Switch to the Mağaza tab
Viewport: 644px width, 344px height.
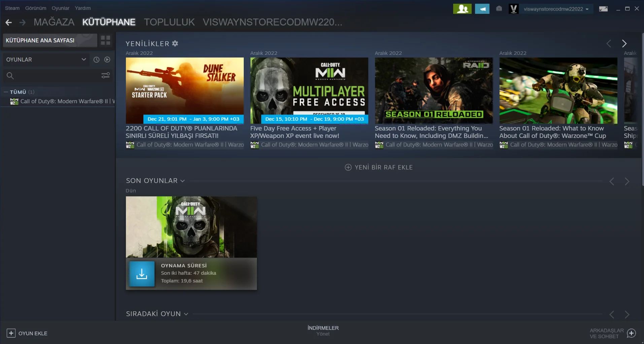point(54,22)
